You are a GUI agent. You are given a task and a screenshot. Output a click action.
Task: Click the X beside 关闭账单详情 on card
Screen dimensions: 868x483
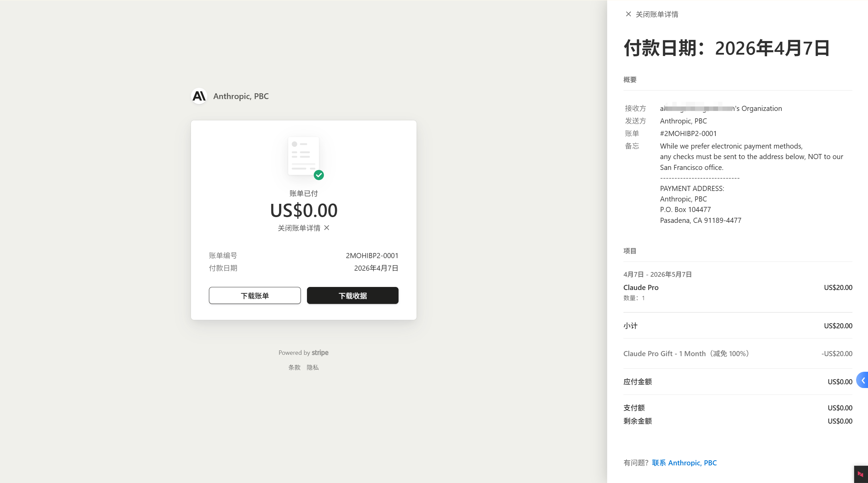point(327,228)
